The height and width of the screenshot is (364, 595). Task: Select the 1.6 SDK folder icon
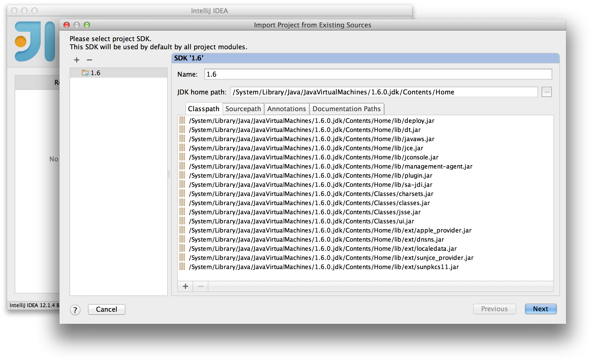coord(85,73)
